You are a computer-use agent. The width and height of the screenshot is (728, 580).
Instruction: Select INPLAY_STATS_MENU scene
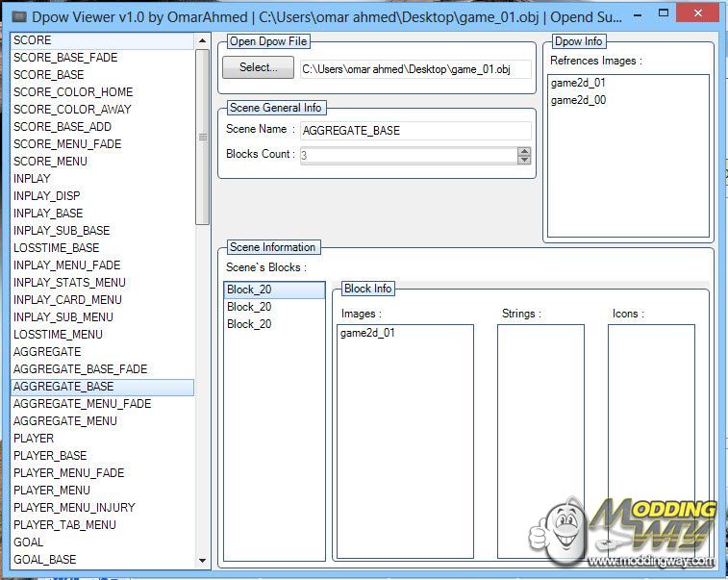pos(69,283)
